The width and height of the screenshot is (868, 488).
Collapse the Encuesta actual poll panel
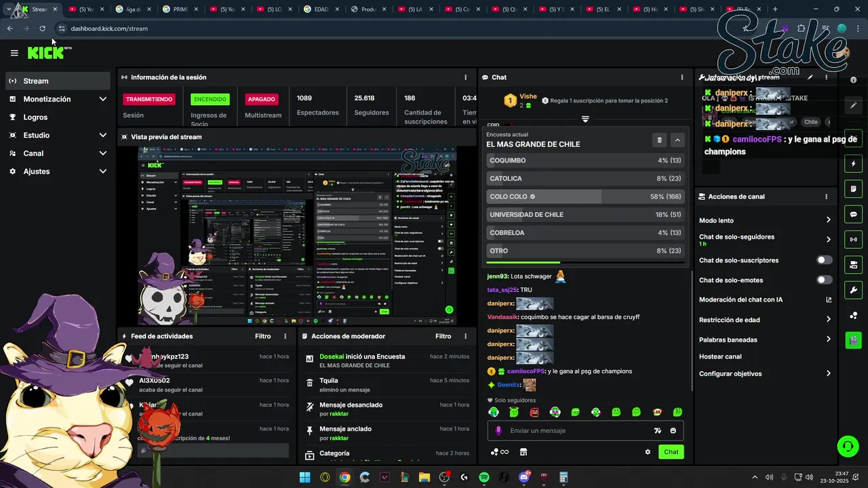pos(677,140)
